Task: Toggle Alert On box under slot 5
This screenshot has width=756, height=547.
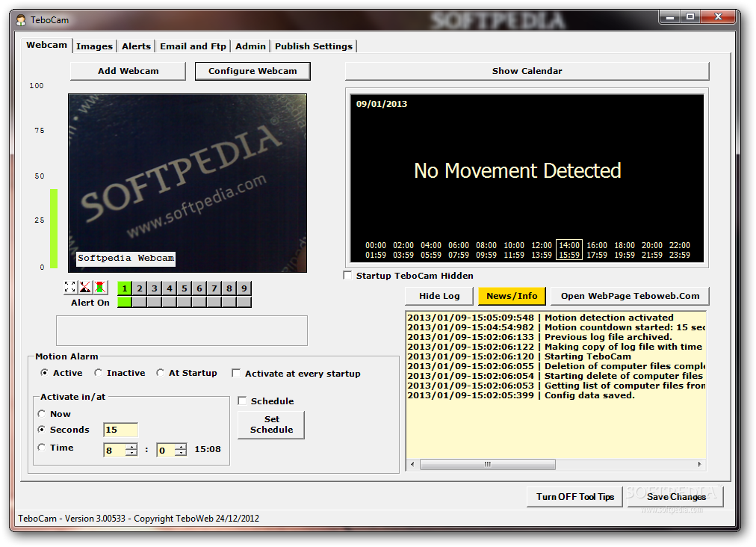Action: [x=185, y=303]
